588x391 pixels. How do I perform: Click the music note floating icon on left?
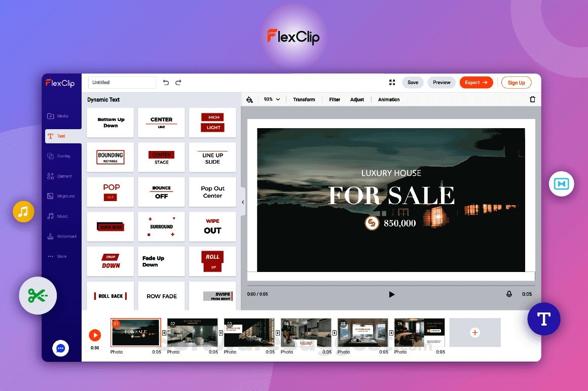point(23,212)
